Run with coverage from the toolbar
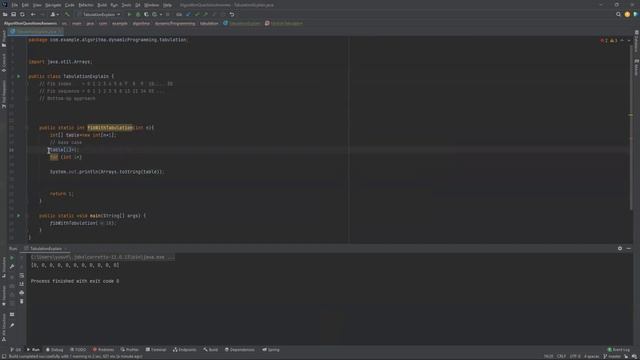The height and width of the screenshot is (360, 640). click(x=146, y=14)
